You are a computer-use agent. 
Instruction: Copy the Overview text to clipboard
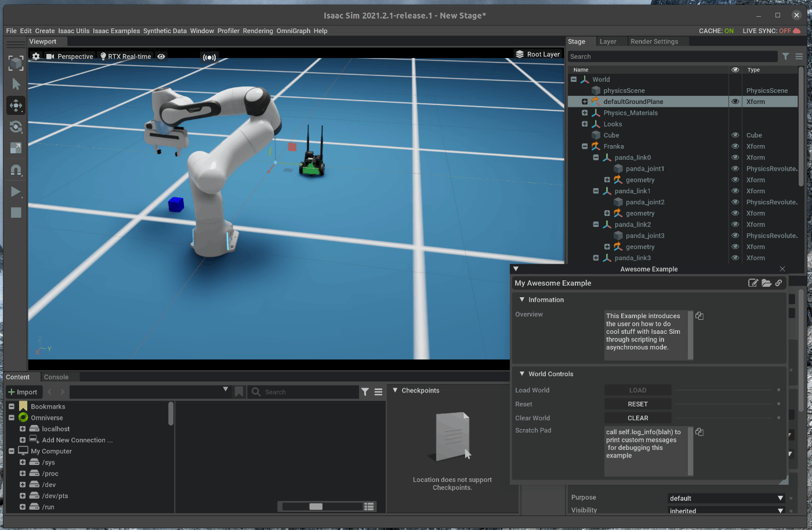click(x=699, y=316)
